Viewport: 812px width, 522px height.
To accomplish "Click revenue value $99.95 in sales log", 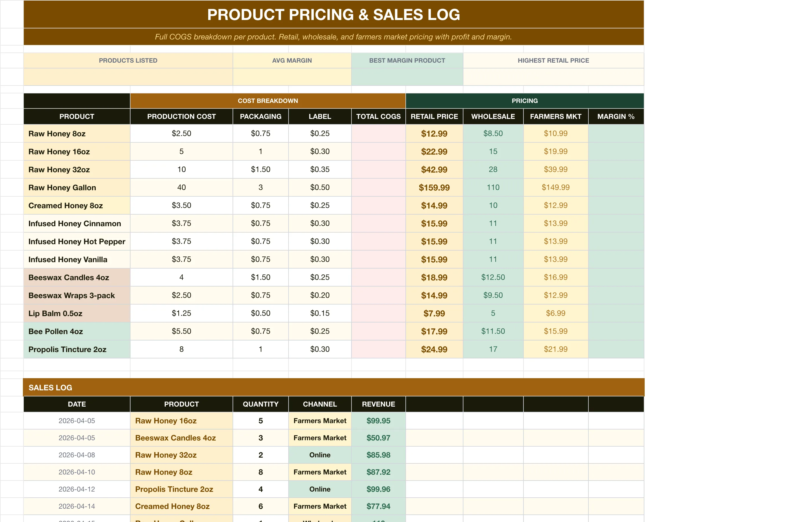I will click(x=378, y=421).
